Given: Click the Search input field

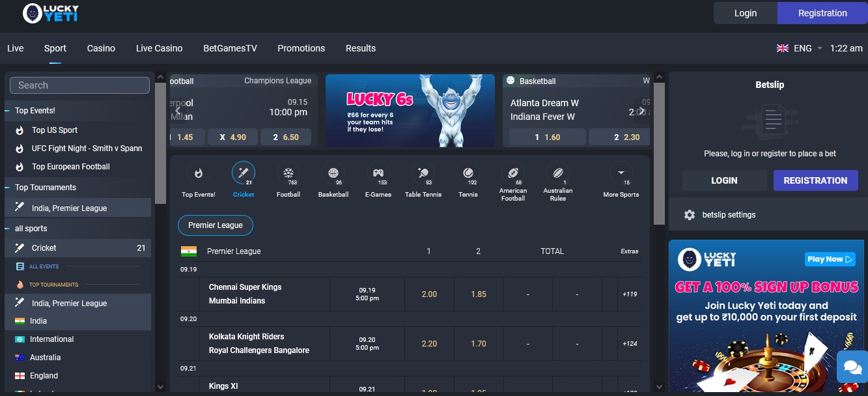Looking at the screenshot, I should coord(79,85).
